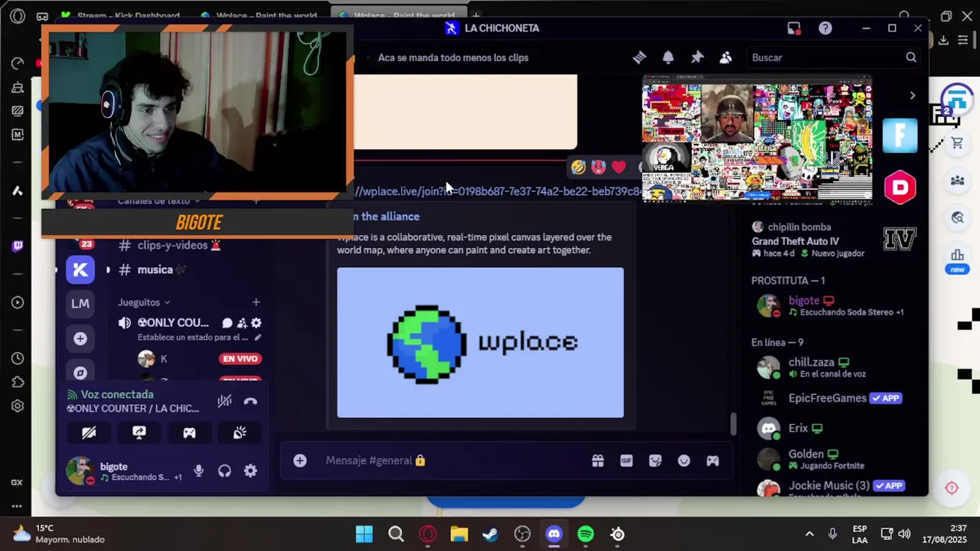980x551 pixels.
Task: Edit voice channel status pencil
Action: (x=258, y=337)
